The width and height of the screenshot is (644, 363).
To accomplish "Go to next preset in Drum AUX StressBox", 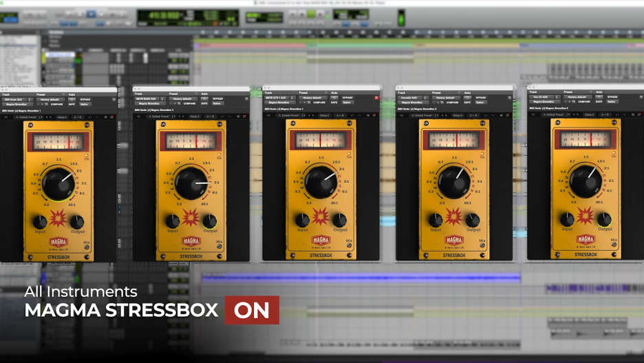I will click(50, 117).
